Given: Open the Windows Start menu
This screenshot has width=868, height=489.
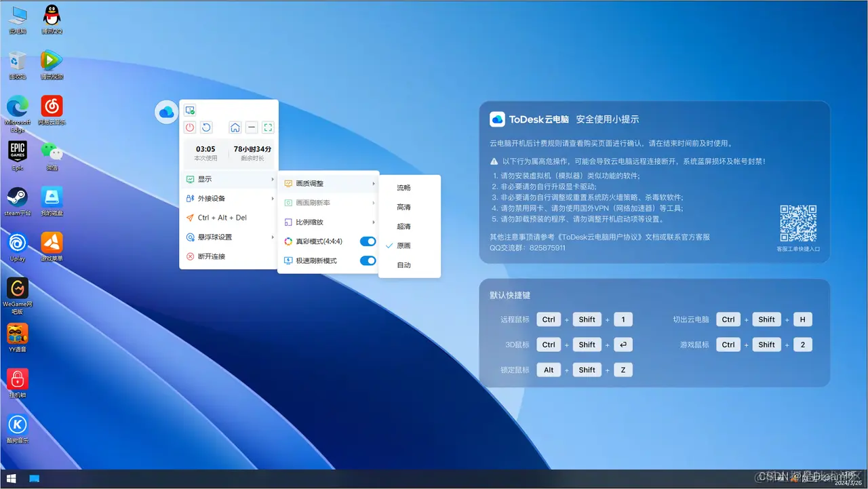Looking at the screenshot, I should coord(10,479).
